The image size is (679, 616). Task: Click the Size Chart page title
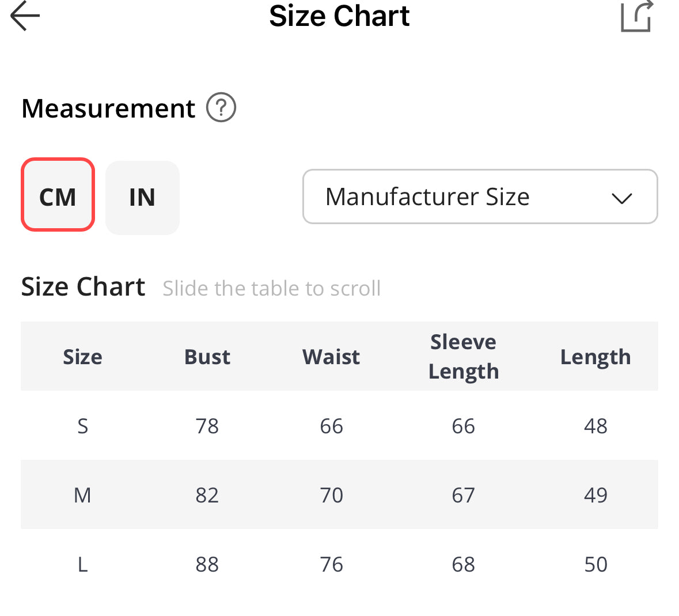(339, 16)
